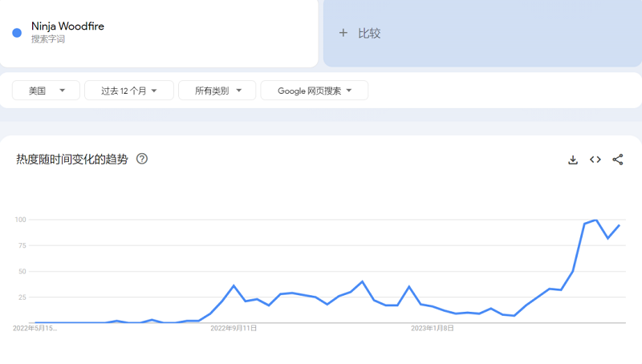Click the 2022年9月11日 date label on axis
The image size is (642, 364).
tap(234, 328)
